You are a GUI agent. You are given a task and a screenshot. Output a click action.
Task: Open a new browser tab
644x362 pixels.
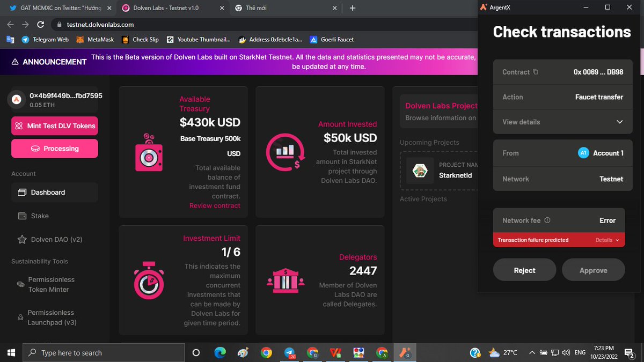tap(353, 8)
